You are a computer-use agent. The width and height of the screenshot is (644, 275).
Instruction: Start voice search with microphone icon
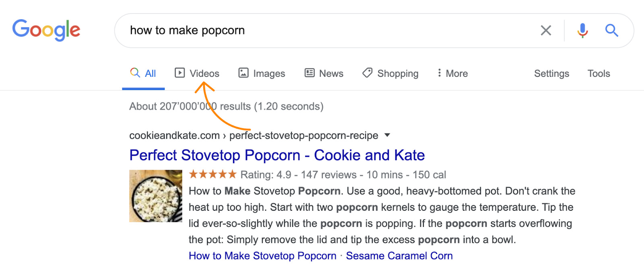coord(582,30)
